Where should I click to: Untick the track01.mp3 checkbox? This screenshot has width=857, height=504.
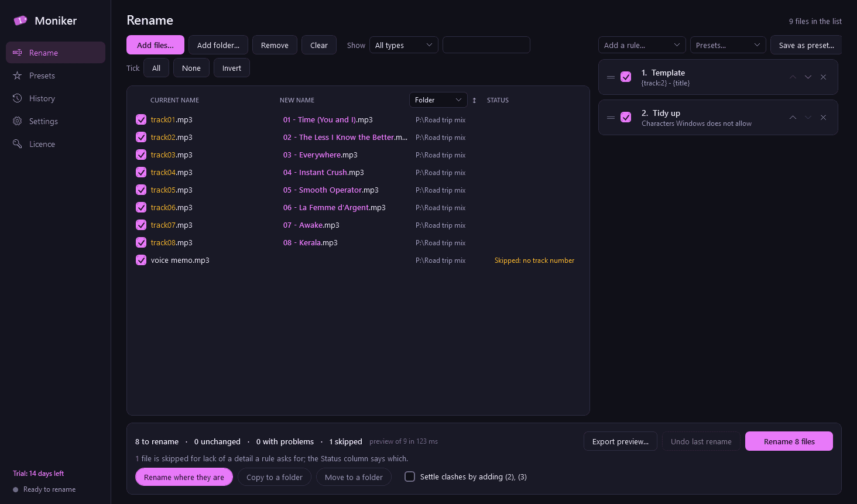[141, 119]
